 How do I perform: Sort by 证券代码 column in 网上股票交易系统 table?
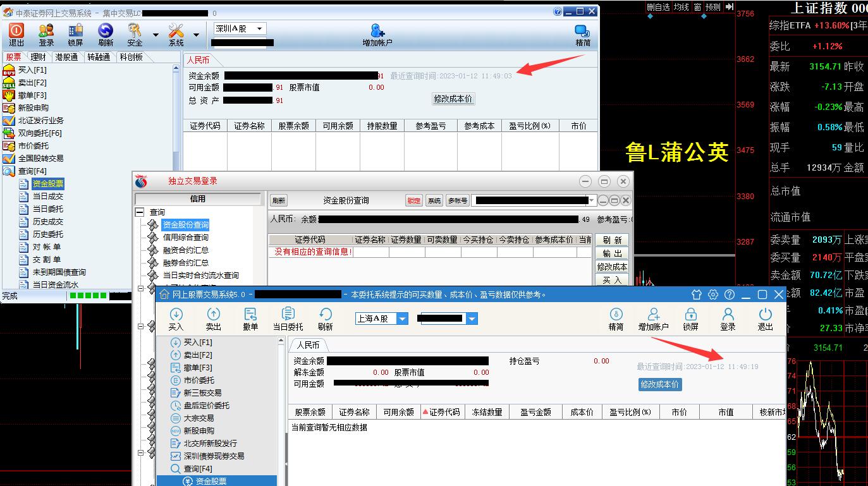pos(442,412)
